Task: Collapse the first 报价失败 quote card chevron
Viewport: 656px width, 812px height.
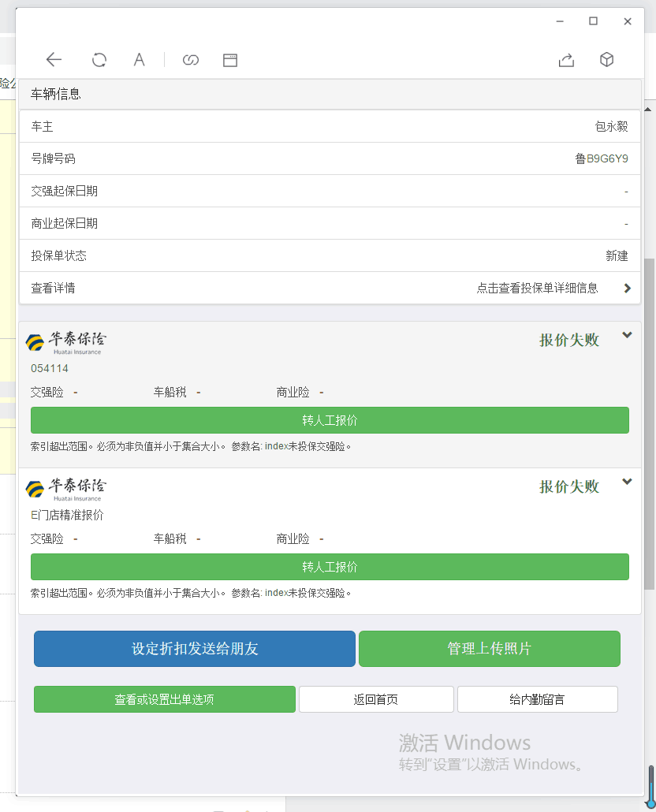Action: (x=627, y=335)
